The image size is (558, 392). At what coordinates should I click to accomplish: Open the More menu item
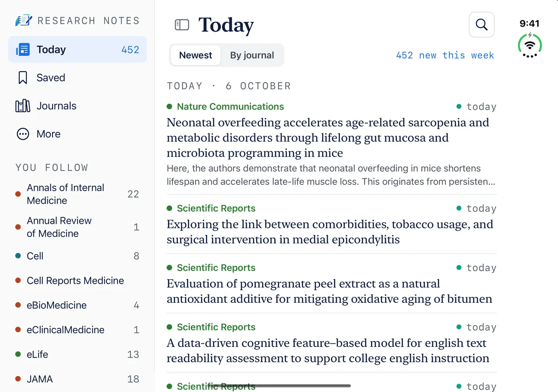coord(78,134)
